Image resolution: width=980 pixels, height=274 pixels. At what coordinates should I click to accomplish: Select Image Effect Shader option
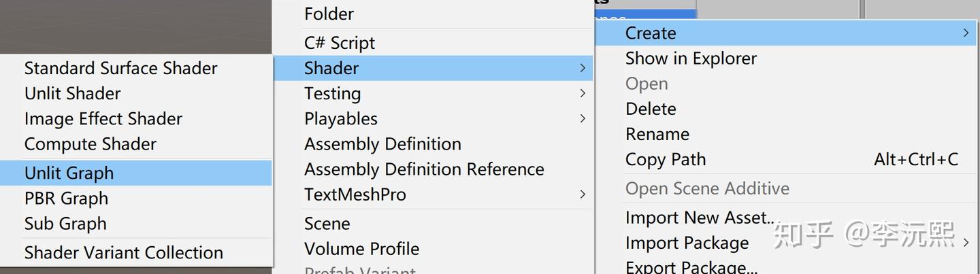pos(103,119)
